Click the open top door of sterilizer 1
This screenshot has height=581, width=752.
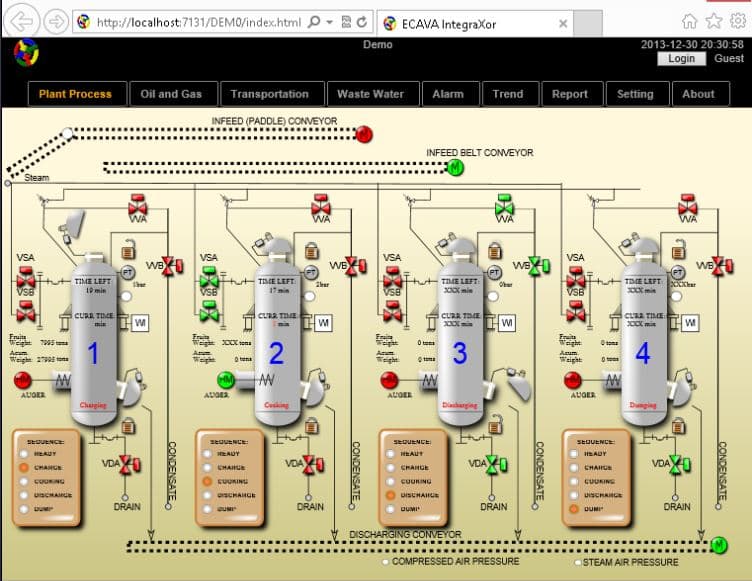coord(73,225)
